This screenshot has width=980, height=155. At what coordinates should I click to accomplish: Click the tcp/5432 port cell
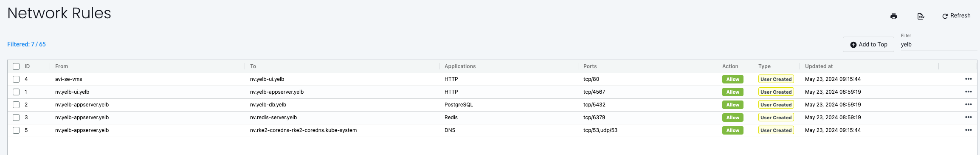[594, 105]
